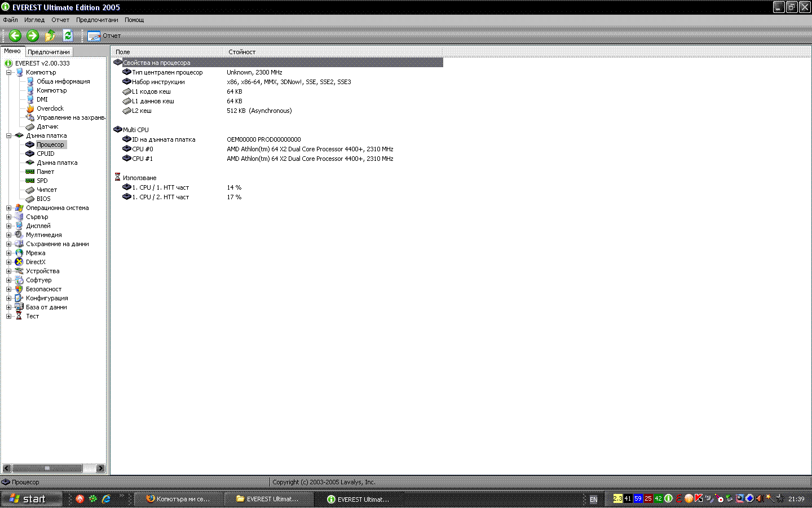Click the Датчик sensor icon
Screen dimensions: 812x508
[x=30, y=126]
